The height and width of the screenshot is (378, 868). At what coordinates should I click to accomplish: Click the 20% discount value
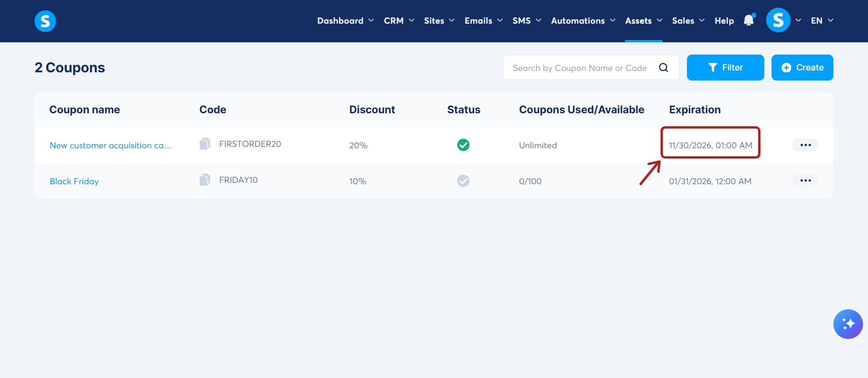(x=358, y=145)
